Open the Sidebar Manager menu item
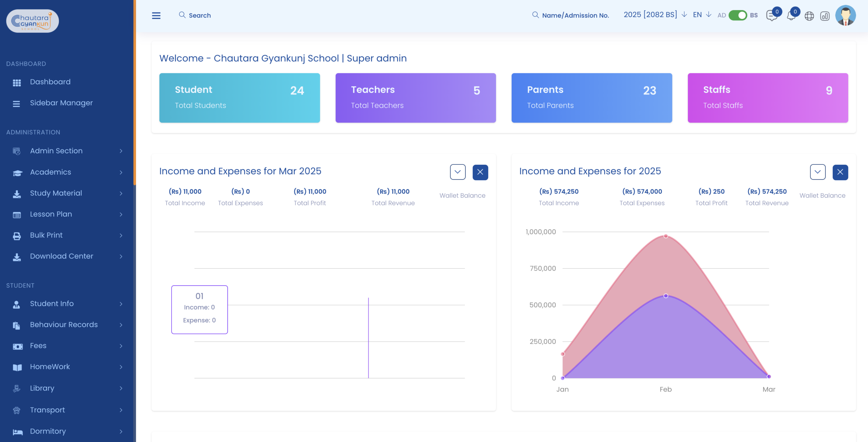Viewport: 868px width, 442px height. coord(61,103)
